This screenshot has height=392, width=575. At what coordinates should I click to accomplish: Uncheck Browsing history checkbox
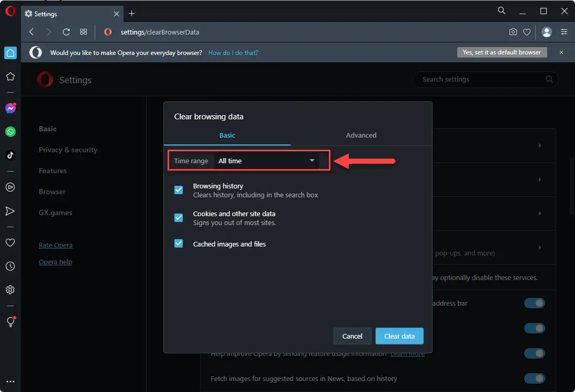point(179,190)
